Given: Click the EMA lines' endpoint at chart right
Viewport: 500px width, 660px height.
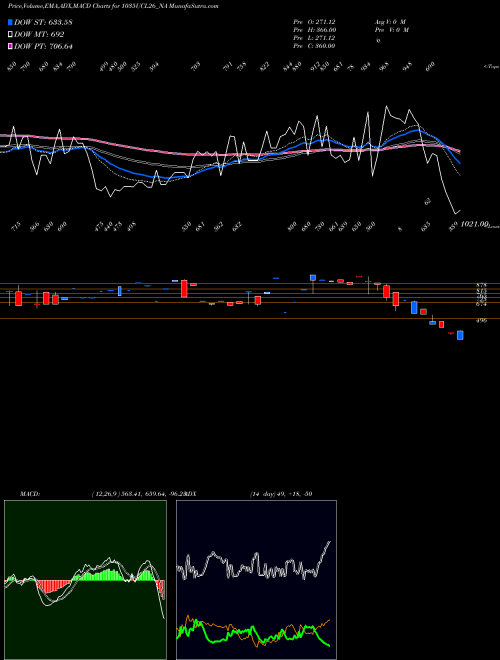Looking at the screenshot, I should [460, 152].
